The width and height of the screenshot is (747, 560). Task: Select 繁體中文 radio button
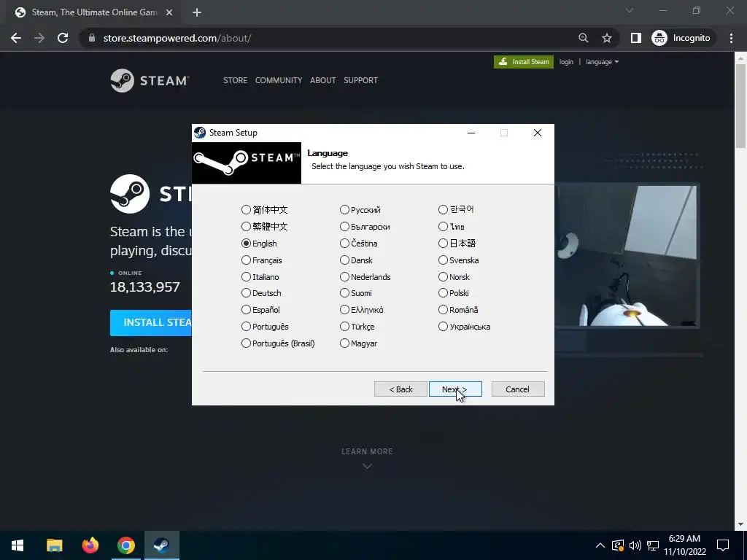tap(246, 226)
